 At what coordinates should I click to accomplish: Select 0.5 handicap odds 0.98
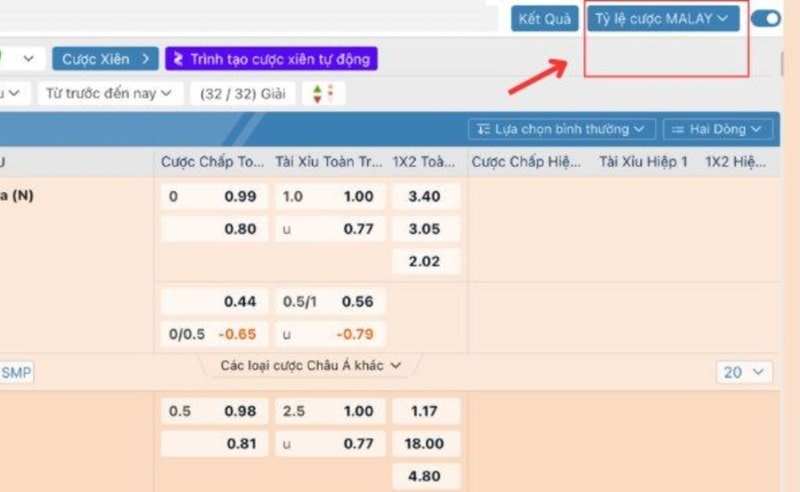(214, 411)
